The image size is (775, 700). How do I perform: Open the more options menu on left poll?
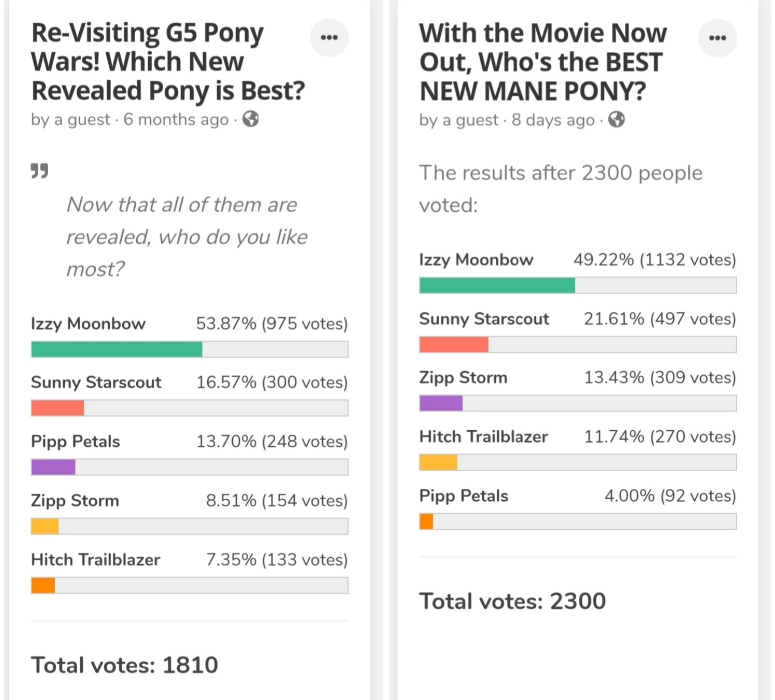pyautogui.click(x=329, y=37)
